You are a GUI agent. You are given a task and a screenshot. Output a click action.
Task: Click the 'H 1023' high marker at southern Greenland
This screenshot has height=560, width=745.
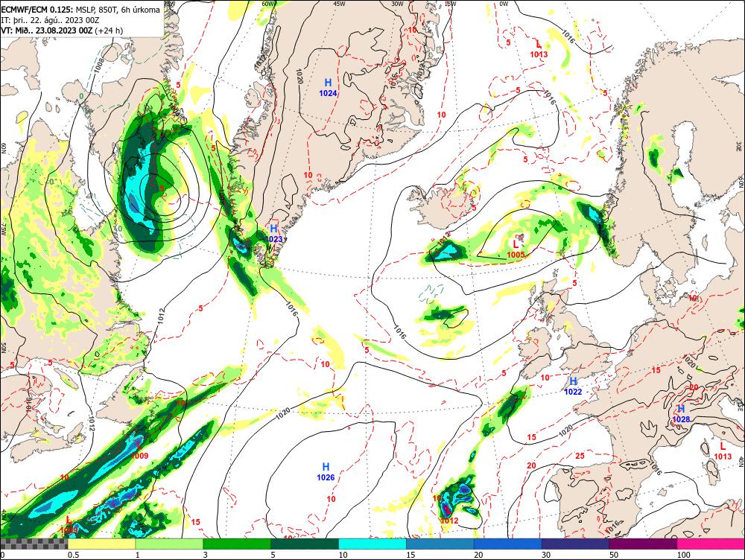tap(273, 234)
